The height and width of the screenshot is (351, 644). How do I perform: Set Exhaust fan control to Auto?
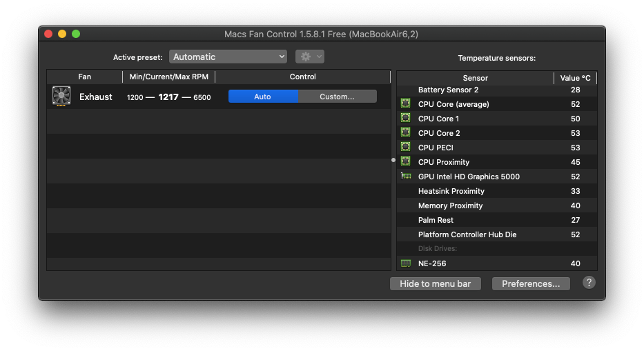[x=263, y=97]
